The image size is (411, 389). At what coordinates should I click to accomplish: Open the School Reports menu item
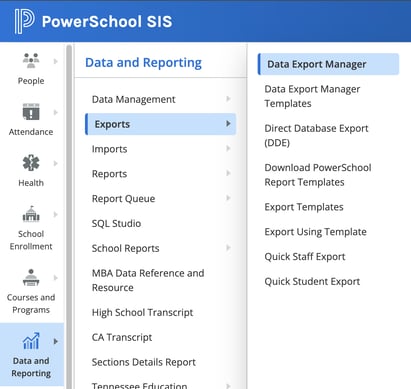(x=125, y=248)
